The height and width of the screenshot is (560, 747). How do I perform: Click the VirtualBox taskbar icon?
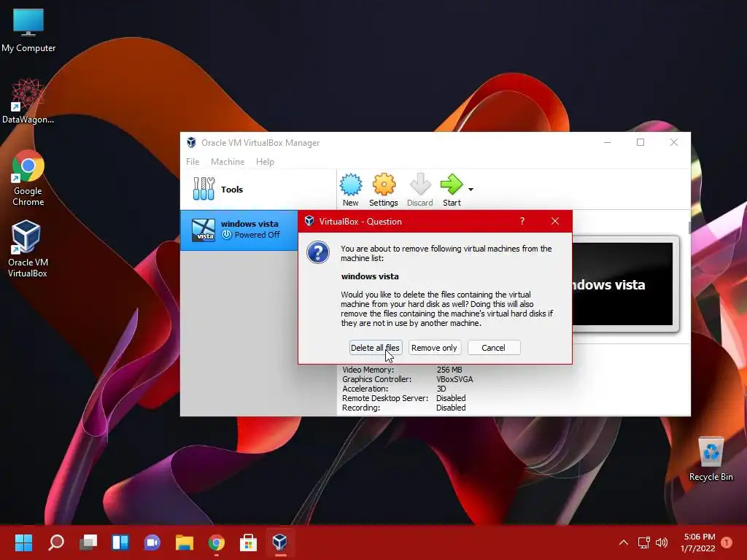click(280, 542)
